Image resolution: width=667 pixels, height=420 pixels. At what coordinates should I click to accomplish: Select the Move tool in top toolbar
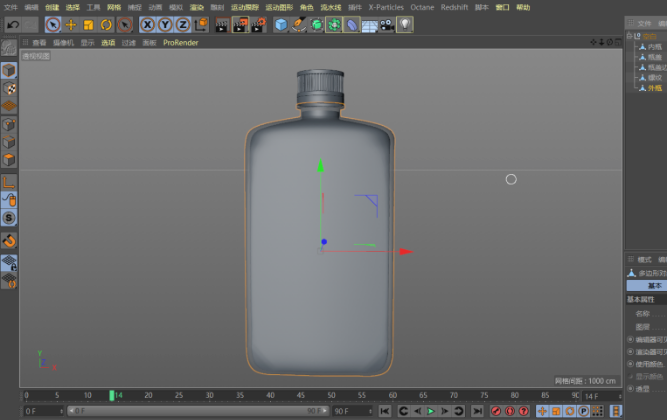70,24
